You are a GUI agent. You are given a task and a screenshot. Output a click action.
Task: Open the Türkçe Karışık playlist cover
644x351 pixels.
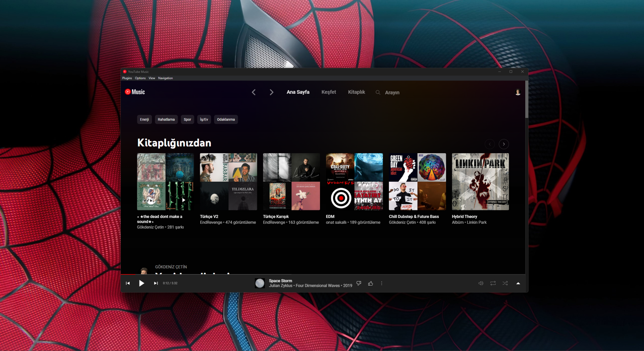pyautogui.click(x=291, y=182)
